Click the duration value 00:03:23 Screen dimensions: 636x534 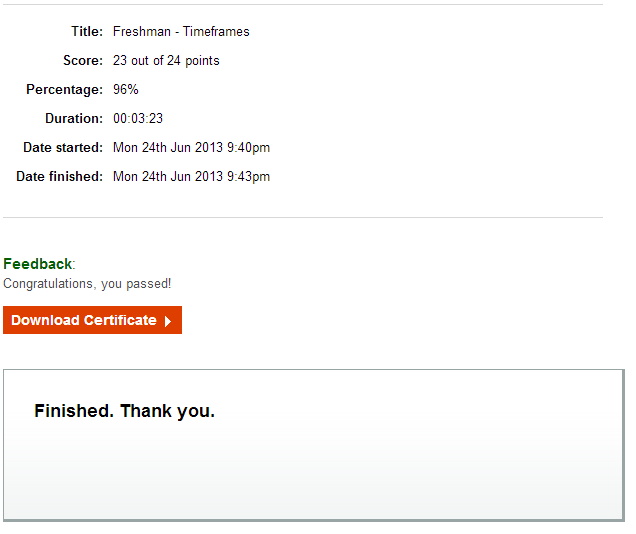(138, 118)
